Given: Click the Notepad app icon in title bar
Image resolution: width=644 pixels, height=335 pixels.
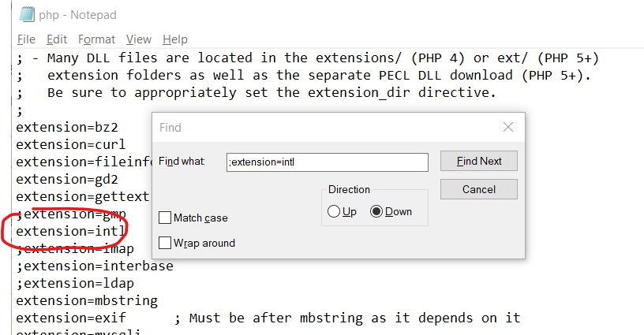Looking at the screenshot, I should point(27,14).
